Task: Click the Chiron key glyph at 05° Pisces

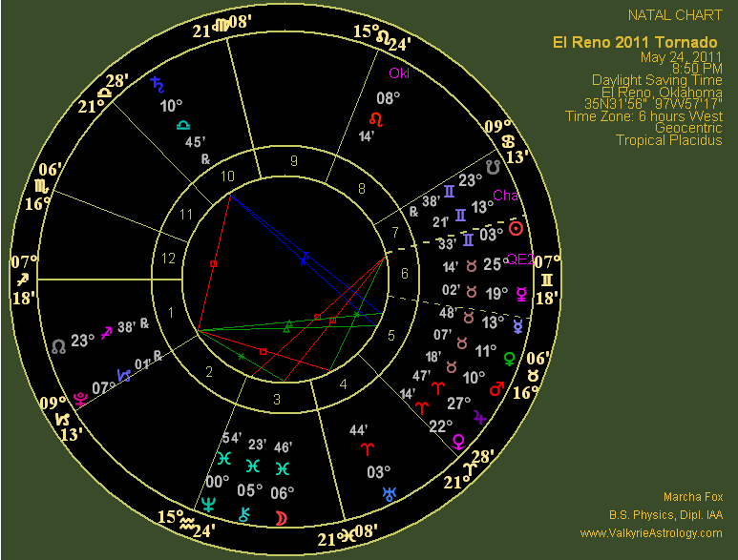Action: tap(244, 513)
